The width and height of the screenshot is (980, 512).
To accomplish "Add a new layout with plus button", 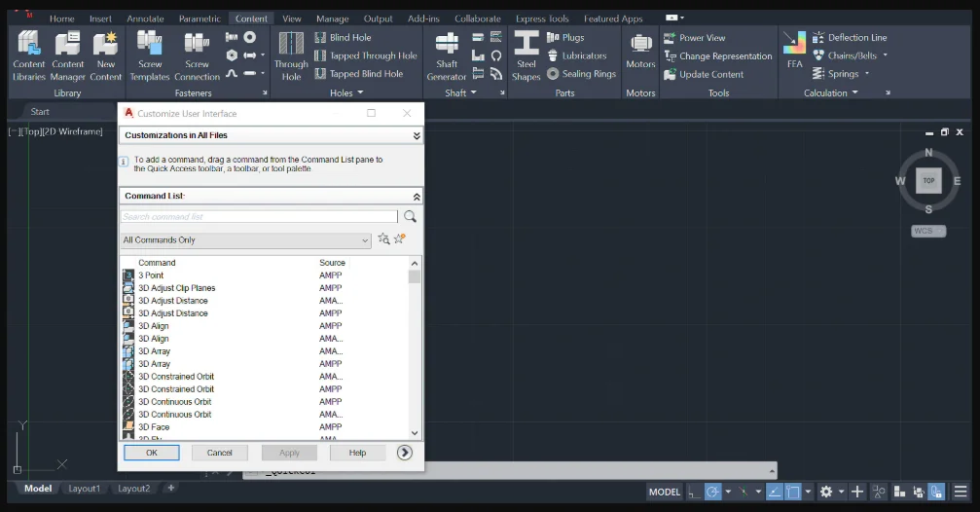I will (170, 488).
